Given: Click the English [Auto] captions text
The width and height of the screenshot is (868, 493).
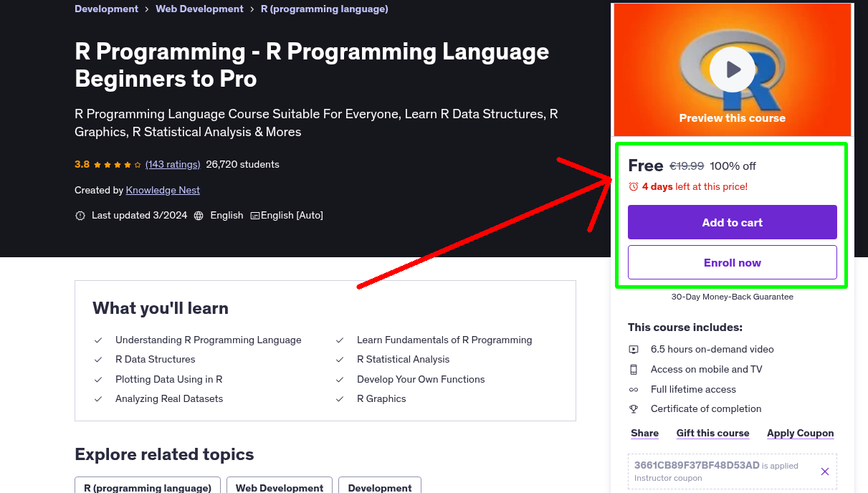Looking at the screenshot, I should 292,215.
